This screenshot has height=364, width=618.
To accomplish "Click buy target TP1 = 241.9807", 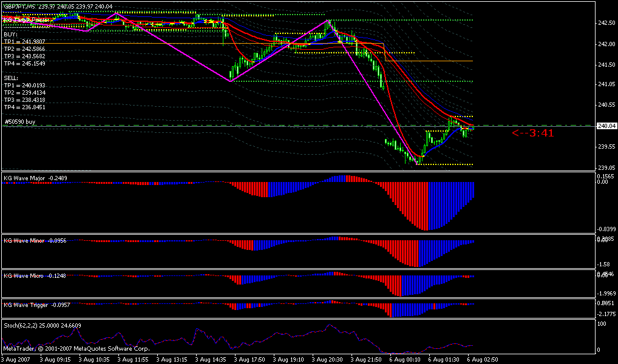I will point(24,41).
